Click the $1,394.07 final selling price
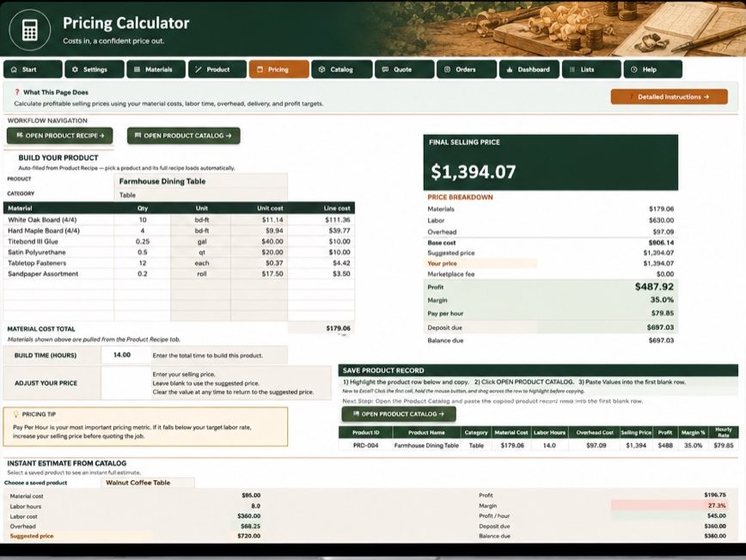Image resolution: width=746 pixels, height=560 pixels. point(474,172)
